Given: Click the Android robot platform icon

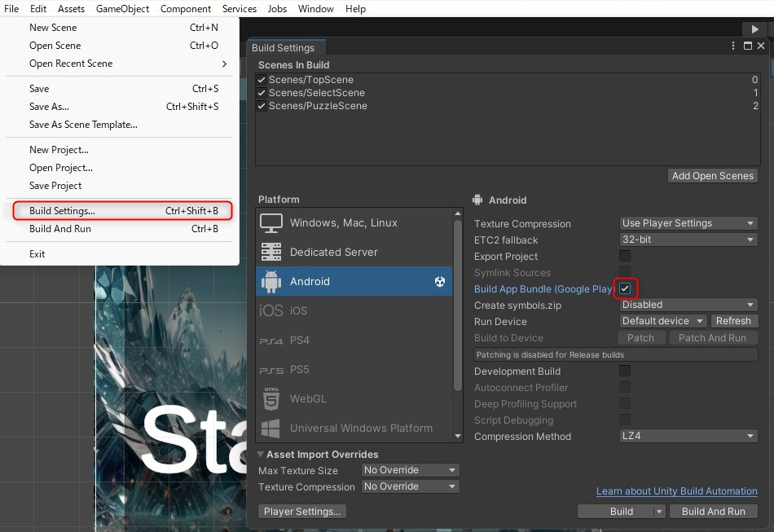Looking at the screenshot, I should pos(270,281).
